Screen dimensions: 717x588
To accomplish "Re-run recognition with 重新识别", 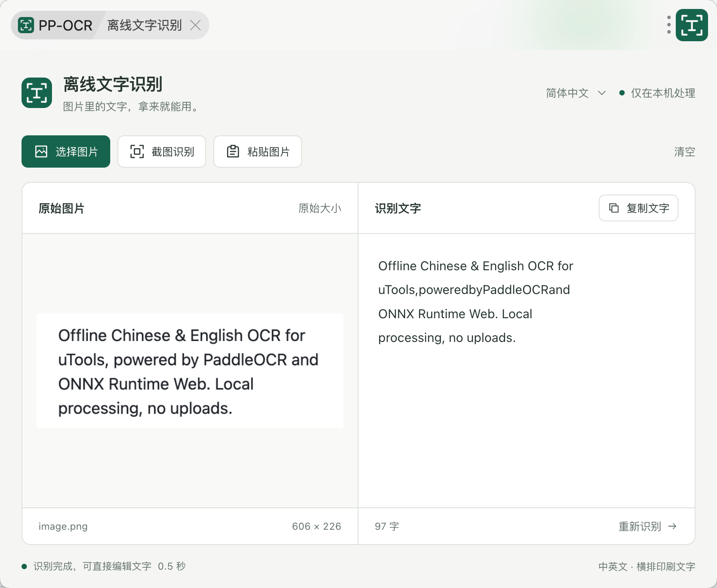I will click(648, 526).
